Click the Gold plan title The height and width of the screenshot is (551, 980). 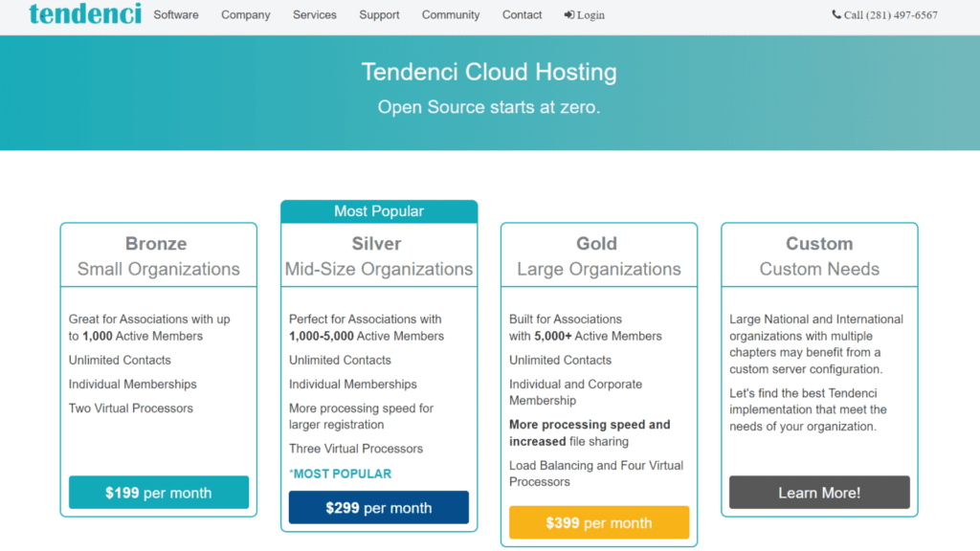(x=596, y=244)
